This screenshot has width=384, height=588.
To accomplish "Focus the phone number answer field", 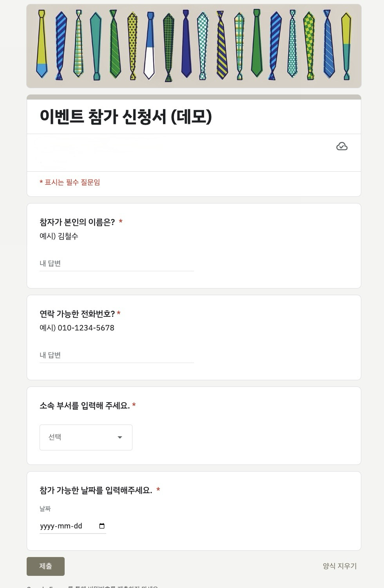I will [116, 355].
